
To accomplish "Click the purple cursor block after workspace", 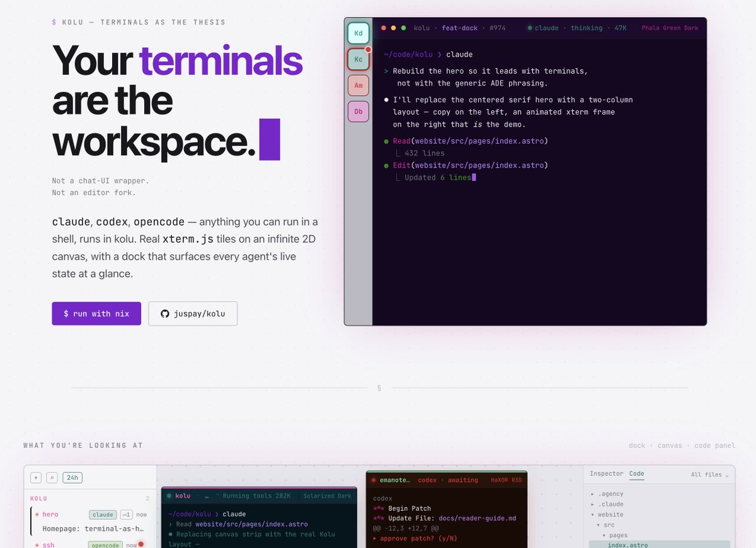I will coord(270,139).
